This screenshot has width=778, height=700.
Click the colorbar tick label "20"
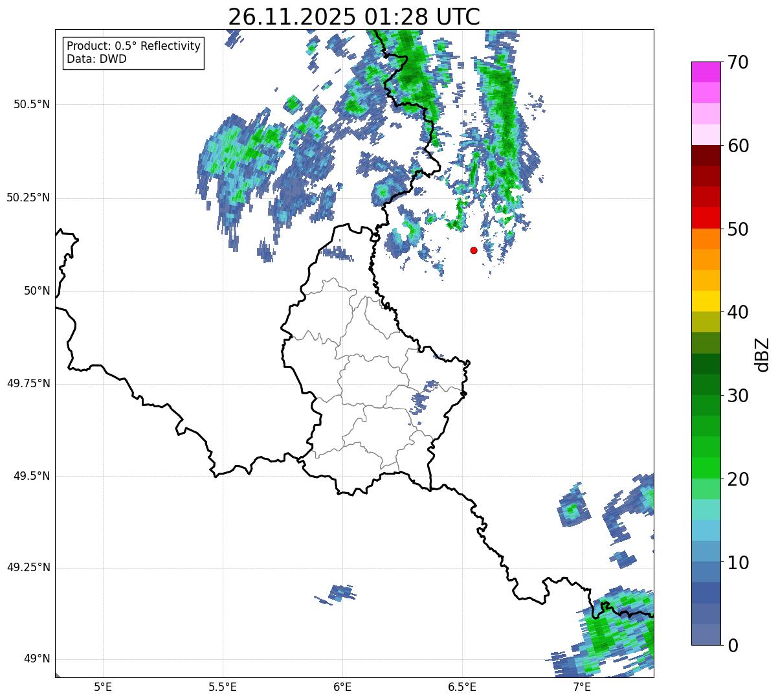pos(738,479)
